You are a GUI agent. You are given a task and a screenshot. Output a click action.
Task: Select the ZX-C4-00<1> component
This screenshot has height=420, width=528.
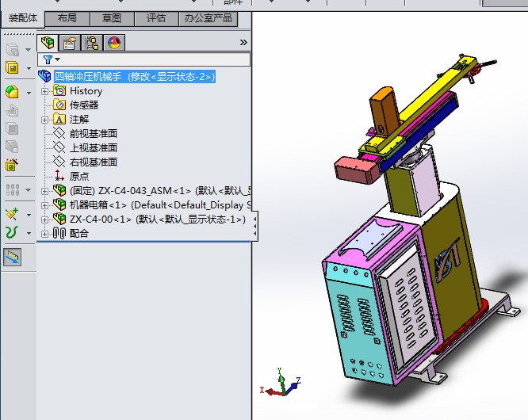pyautogui.click(x=158, y=219)
